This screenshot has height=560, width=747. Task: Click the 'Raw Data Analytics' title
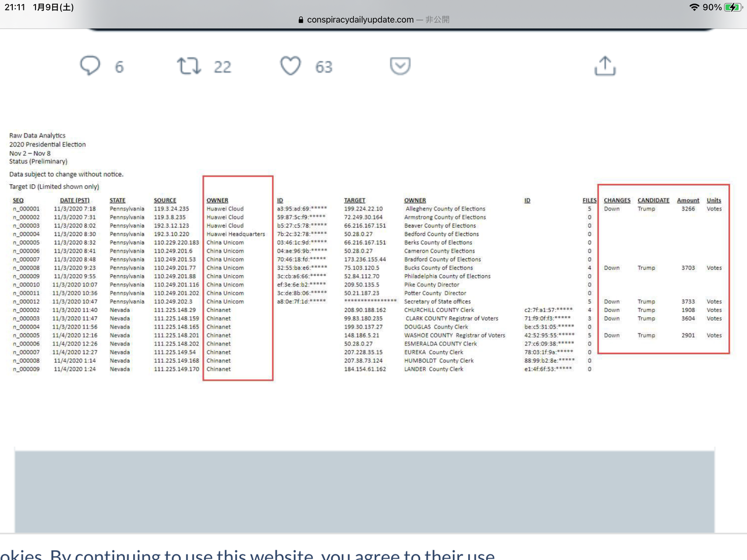tap(37, 135)
